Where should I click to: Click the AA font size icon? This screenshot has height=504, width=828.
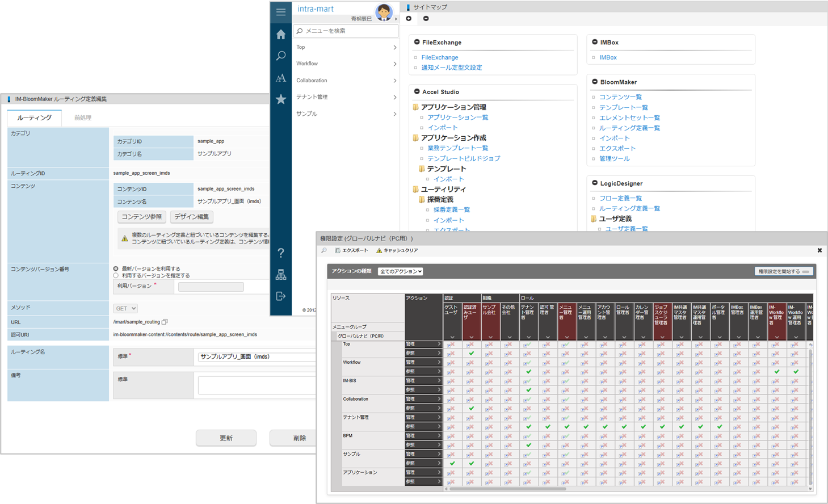pos(281,78)
